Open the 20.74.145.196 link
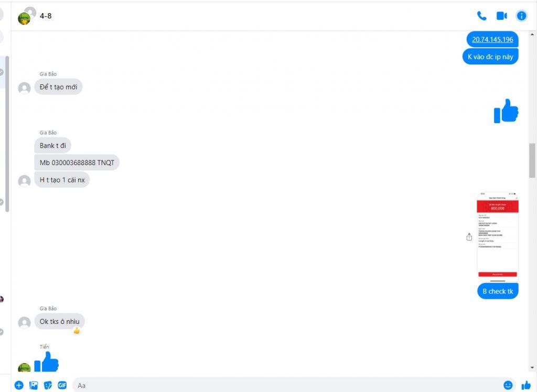 [x=492, y=39]
